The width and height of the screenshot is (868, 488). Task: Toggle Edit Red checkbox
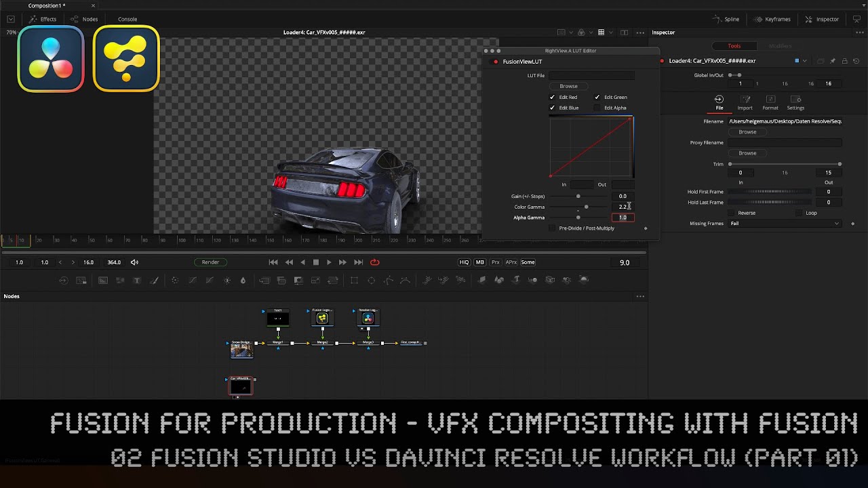click(x=552, y=97)
